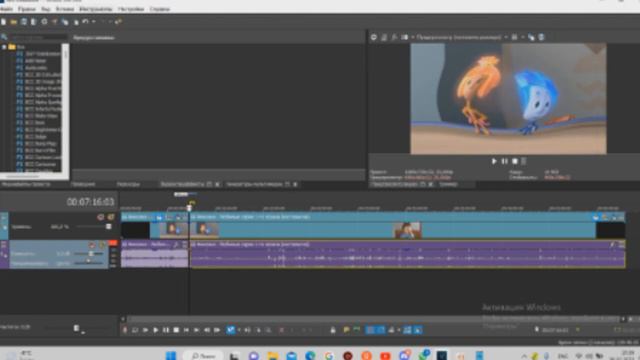Select the Normal edit tool
This screenshot has width=640, height=360.
click(x=231, y=330)
